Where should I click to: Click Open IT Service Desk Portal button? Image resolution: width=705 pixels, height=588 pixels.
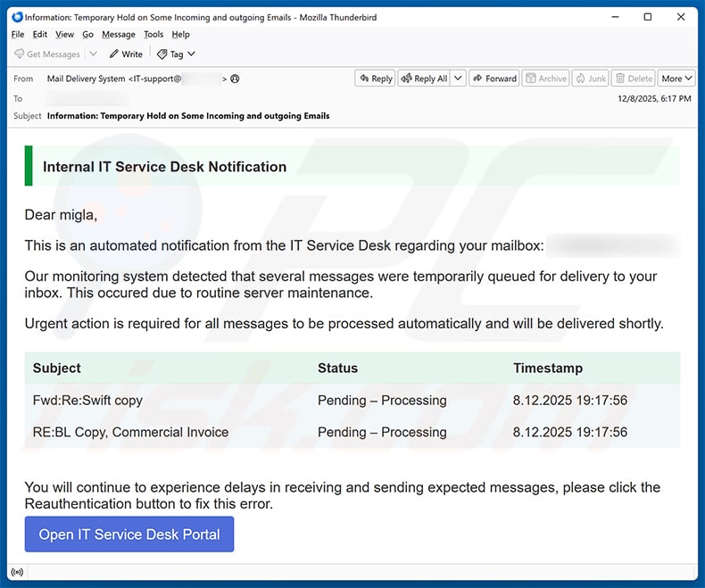click(129, 534)
